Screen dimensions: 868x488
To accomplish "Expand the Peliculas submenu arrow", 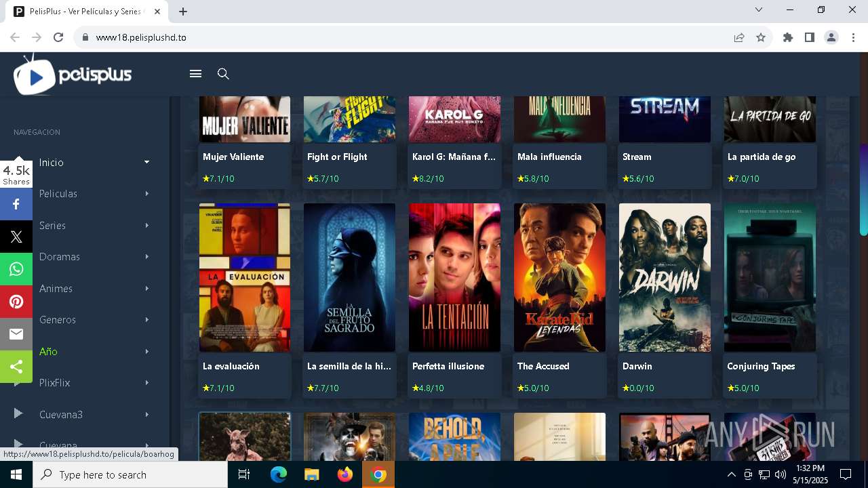I will [146, 194].
